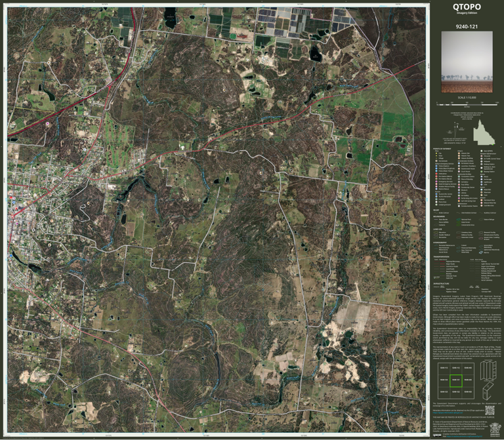Click the Ambulance legend symbol
Screen dimensions: 504x440
pos(436,173)
